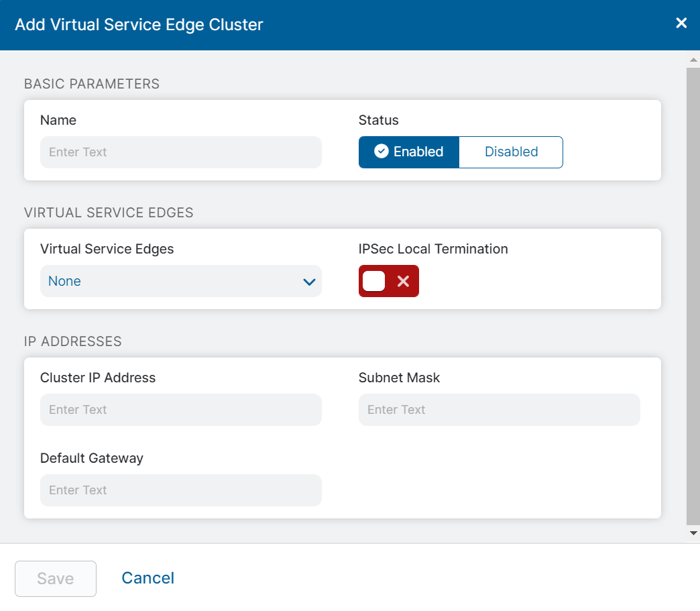Select None in Virtual Service Edges selector
The height and width of the screenshot is (611, 700).
pos(64,281)
